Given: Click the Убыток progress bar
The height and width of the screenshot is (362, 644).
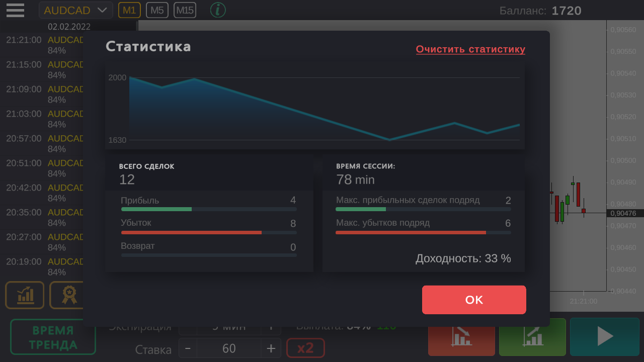Looking at the screenshot, I should tap(208, 232).
